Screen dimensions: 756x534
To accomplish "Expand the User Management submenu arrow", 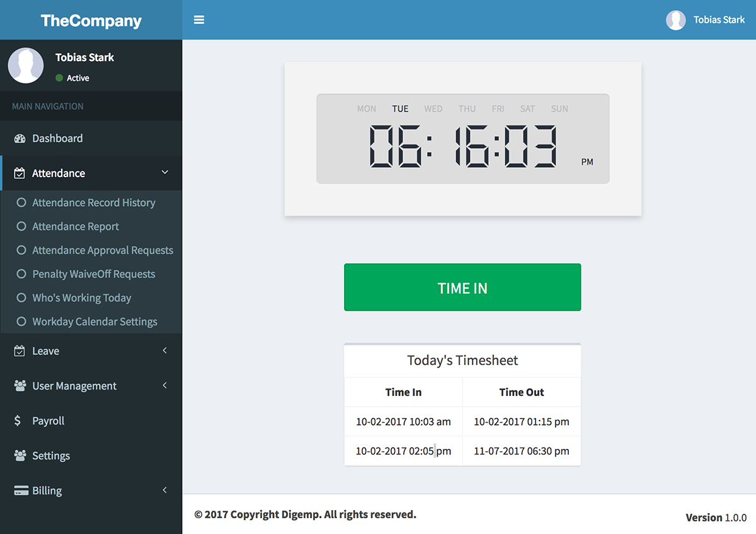I will tap(165, 385).
